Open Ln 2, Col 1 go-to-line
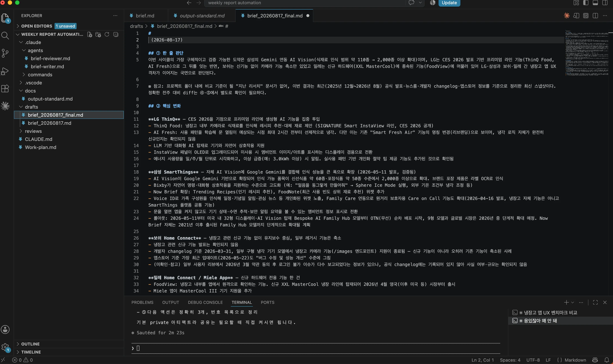613x364 pixels. (483, 360)
